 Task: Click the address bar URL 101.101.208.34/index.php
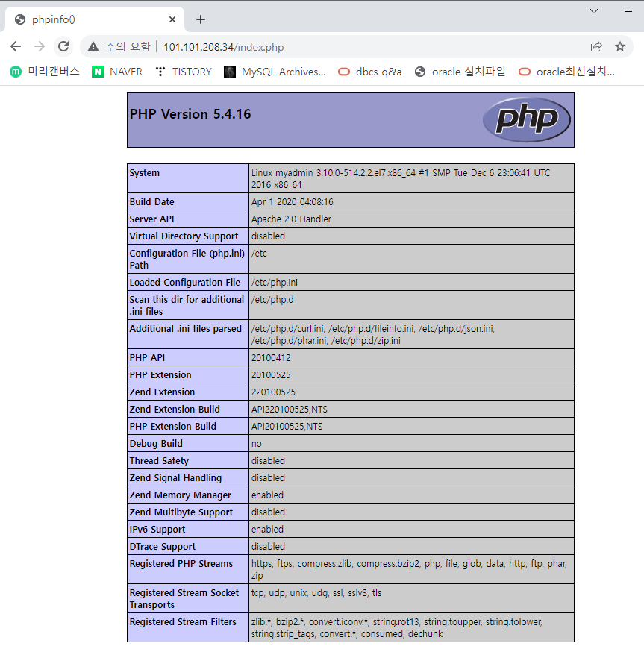[x=223, y=47]
